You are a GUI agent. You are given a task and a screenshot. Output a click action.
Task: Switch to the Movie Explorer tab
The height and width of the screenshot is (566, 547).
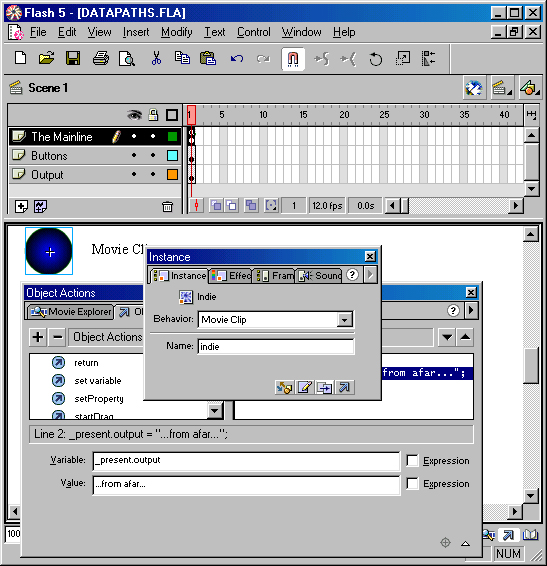(70, 312)
